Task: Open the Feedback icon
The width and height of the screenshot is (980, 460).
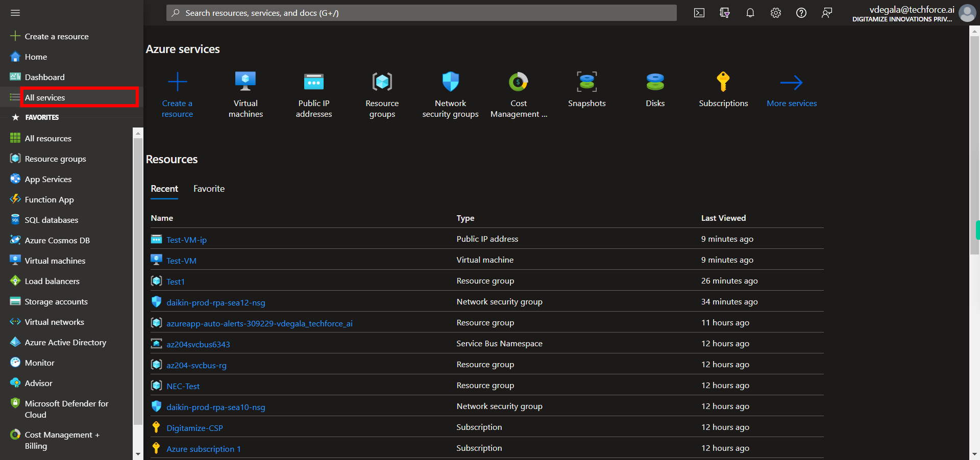Action: 827,13
